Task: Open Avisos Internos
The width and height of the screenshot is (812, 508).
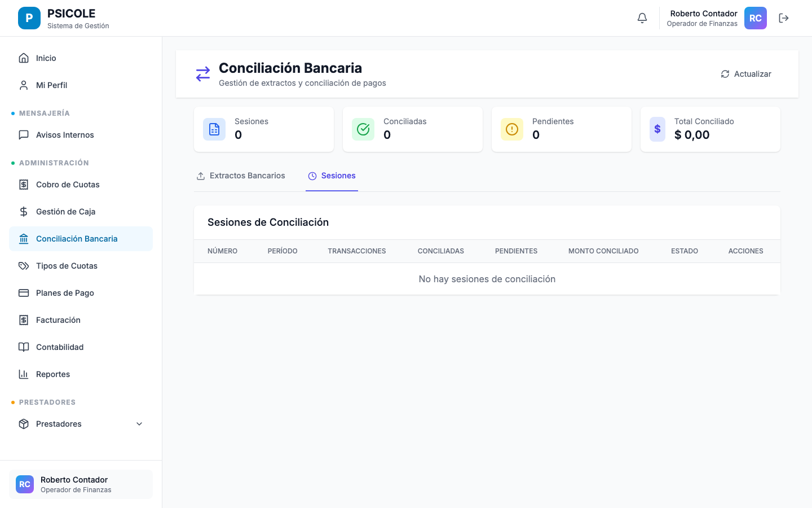Action: point(81,135)
